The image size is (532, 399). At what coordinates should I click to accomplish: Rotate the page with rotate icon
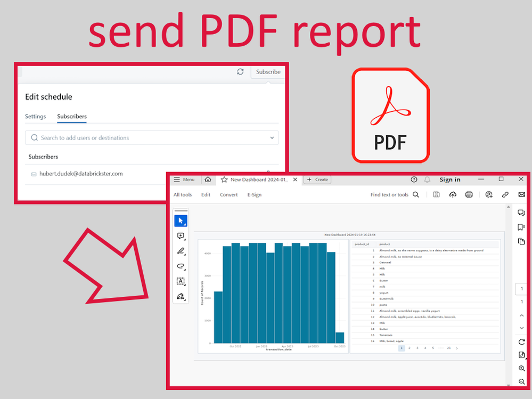coord(522,341)
